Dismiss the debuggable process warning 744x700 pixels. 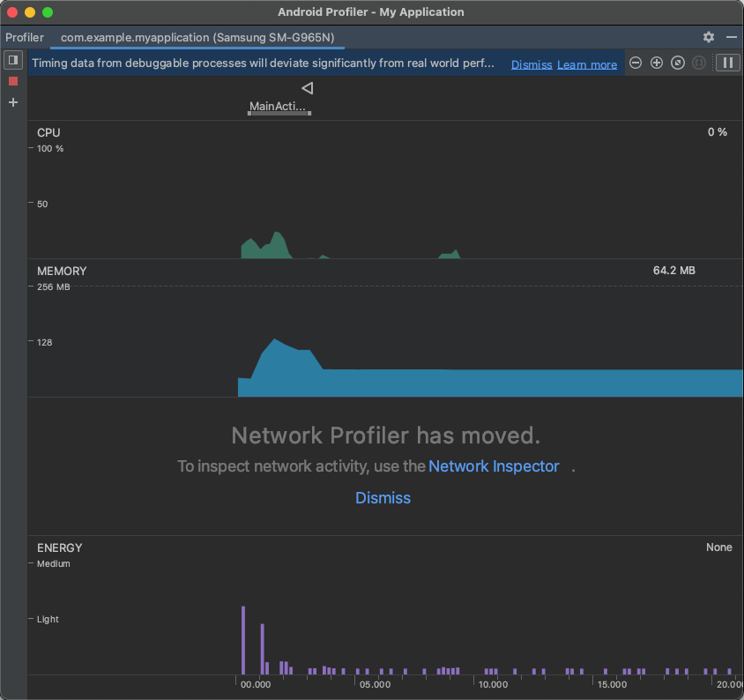pyautogui.click(x=532, y=64)
